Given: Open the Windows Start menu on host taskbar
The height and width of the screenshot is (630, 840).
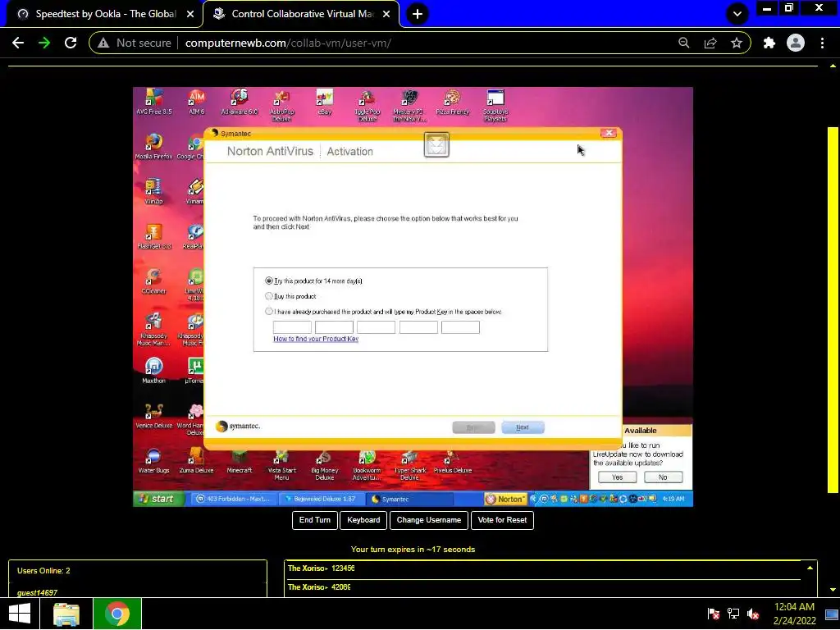Looking at the screenshot, I should click(x=20, y=614).
